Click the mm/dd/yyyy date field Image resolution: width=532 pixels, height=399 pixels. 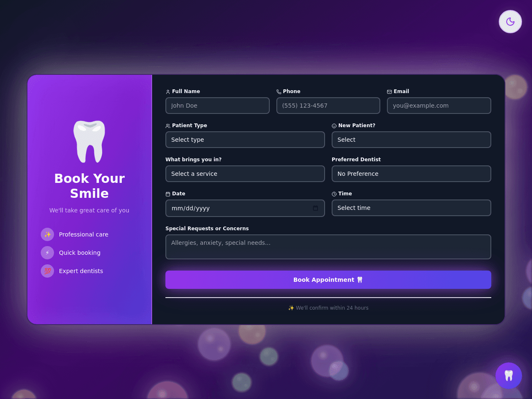pyautogui.click(x=245, y=208)
